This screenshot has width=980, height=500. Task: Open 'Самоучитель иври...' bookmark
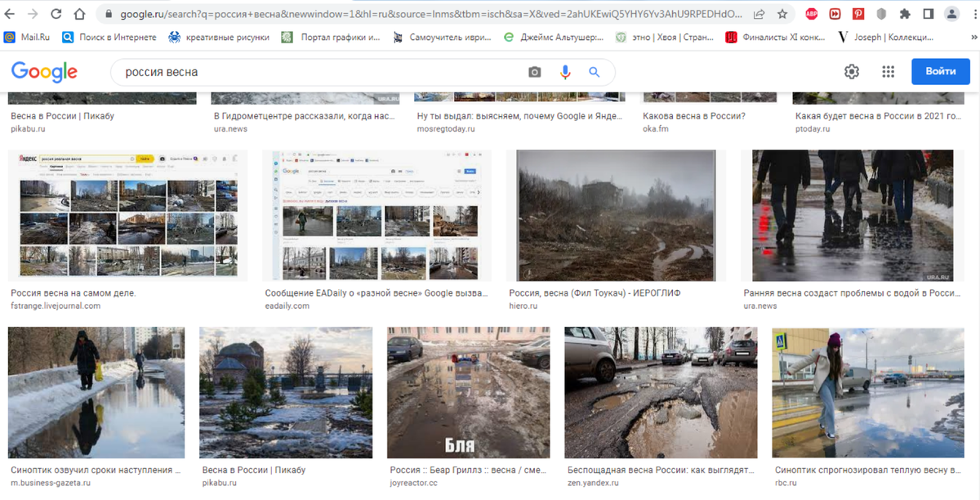pos(442,37)
